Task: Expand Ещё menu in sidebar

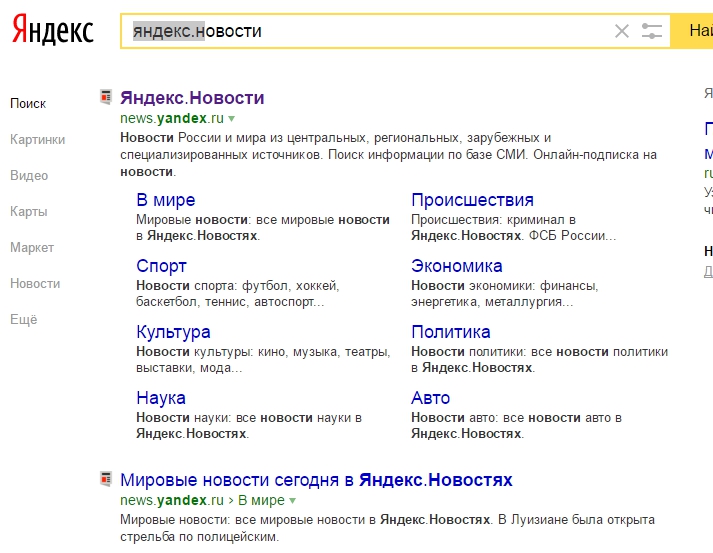Action: [x=24, y=319]
